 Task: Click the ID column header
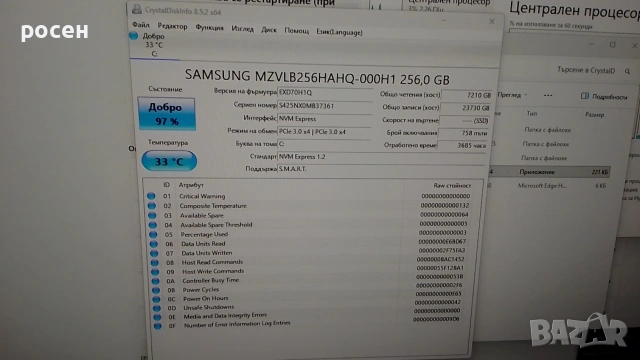tap(167, 184)
